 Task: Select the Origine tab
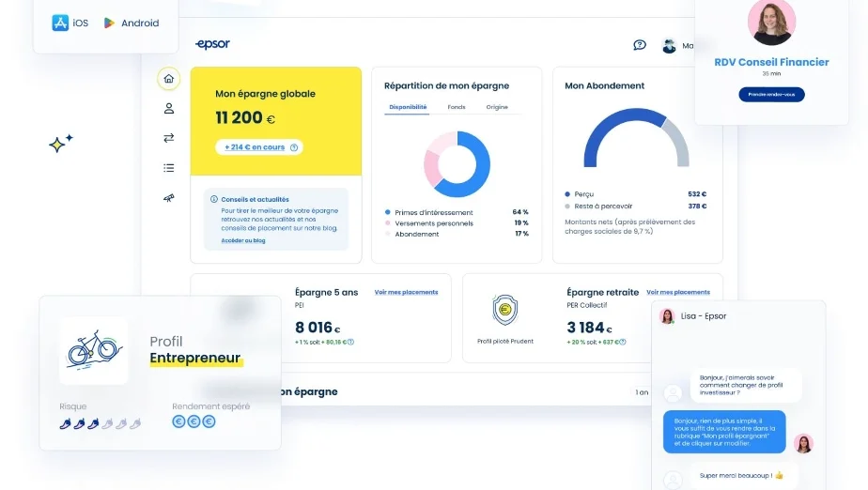497,107
